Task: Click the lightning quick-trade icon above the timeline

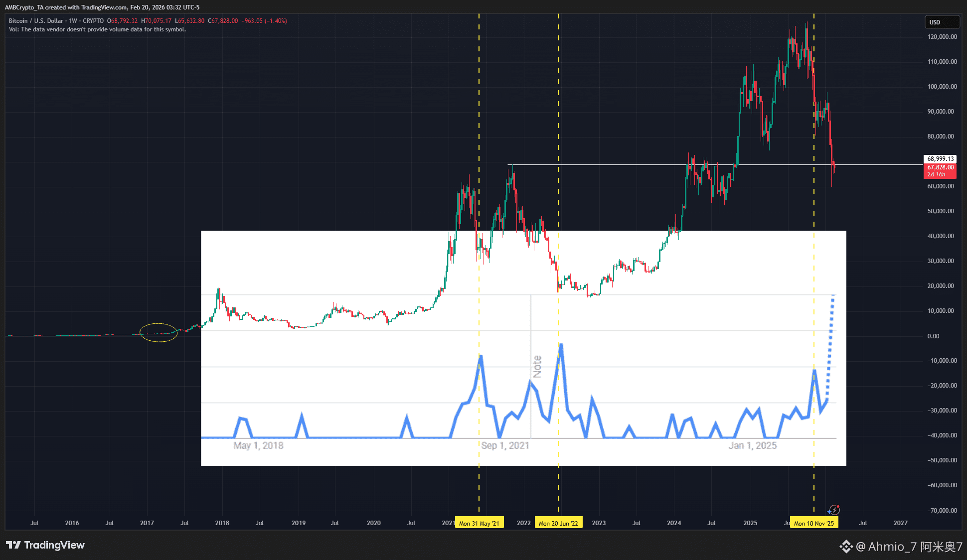Action: [x=835, y=510]
